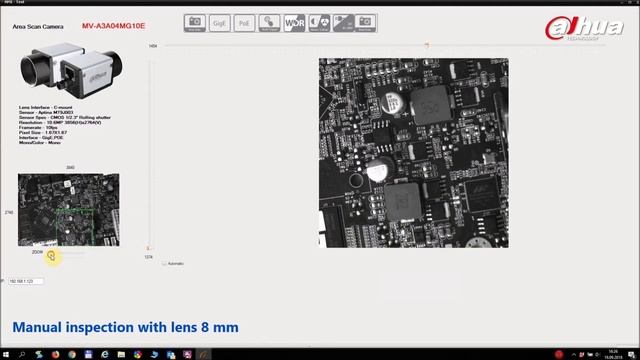Click the first camera icon in toolbar
Viewport: 640px width, 360px height.
coord(195,23)
